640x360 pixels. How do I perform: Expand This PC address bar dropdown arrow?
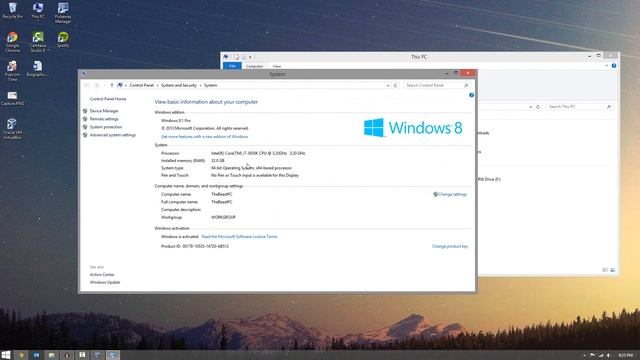[531, 107]
